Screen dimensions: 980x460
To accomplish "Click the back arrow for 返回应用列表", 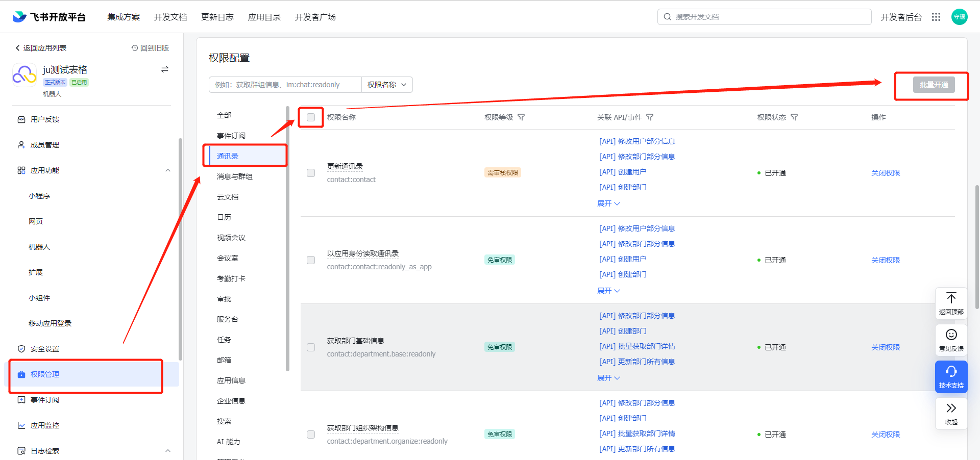I will [17, 48].
